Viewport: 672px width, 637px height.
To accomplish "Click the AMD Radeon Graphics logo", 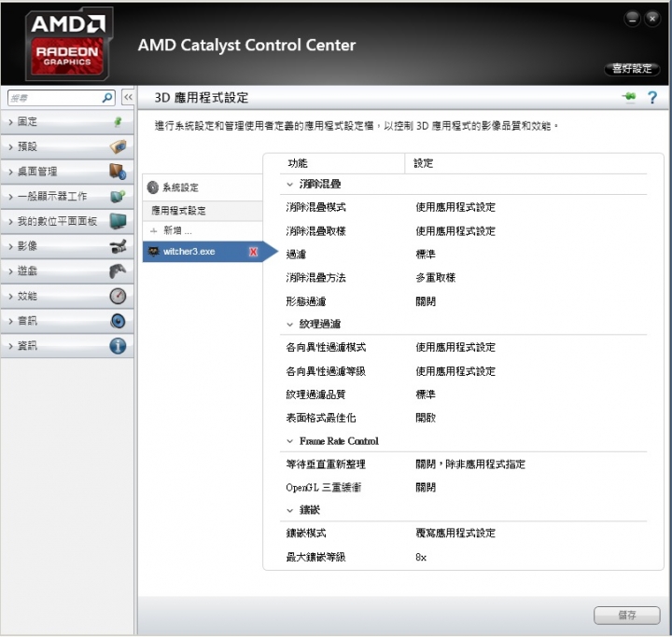I will pyautogui.click(x=68, y=44).
